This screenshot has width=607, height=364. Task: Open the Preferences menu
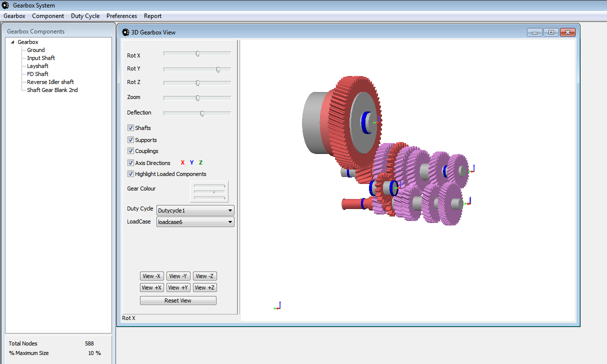pyautogui.click(x=121, y=16)
